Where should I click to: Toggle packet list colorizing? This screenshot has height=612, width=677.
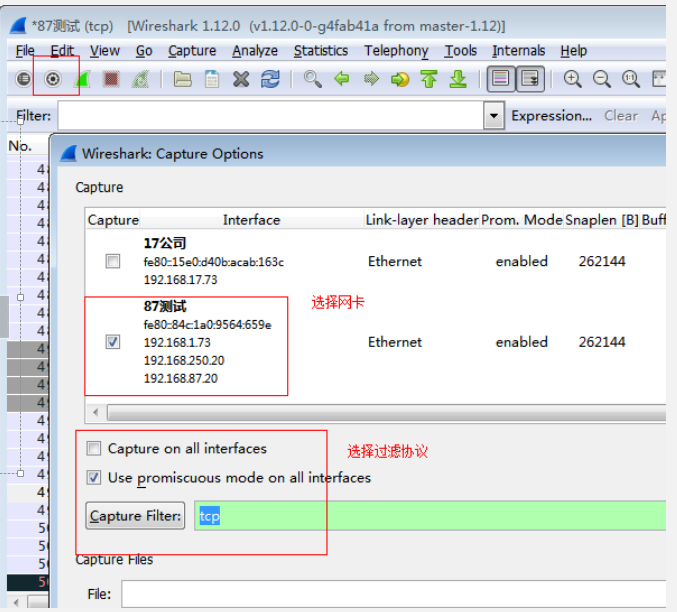click(501, 79)
